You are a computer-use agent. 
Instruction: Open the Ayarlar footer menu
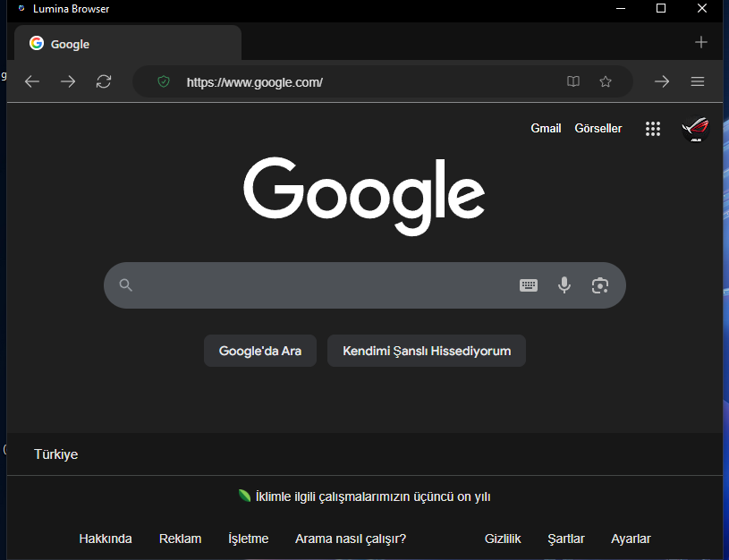point(631,539)
